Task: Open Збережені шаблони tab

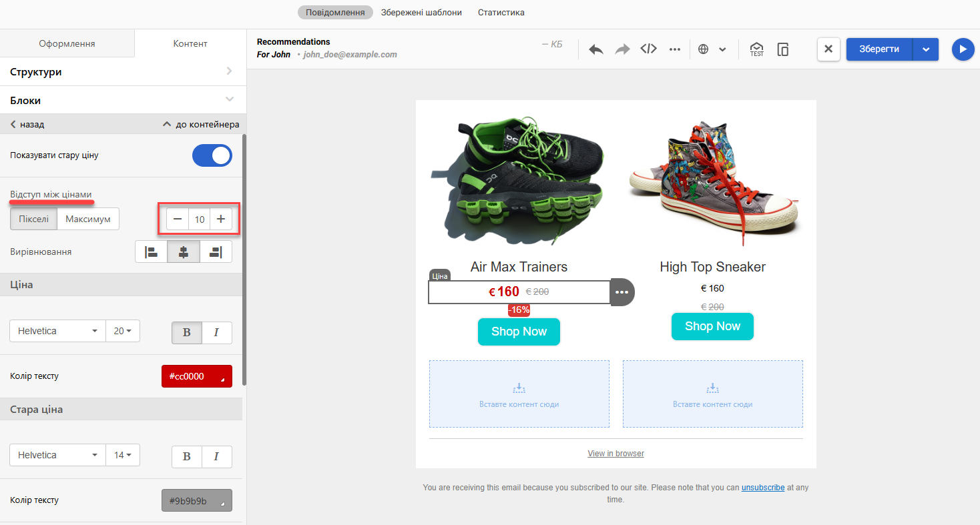Action: coord(421,12)
